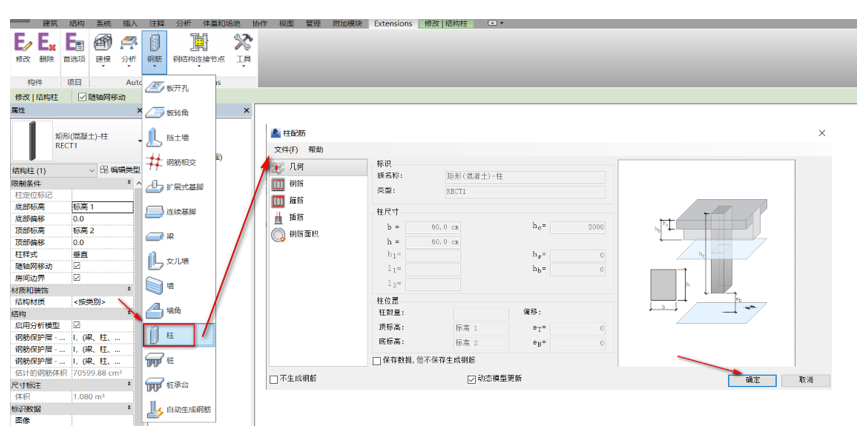Click the 删除 (Delete) ribbon icon
Screen dimensions: 862x447
(x=47, y=47)
